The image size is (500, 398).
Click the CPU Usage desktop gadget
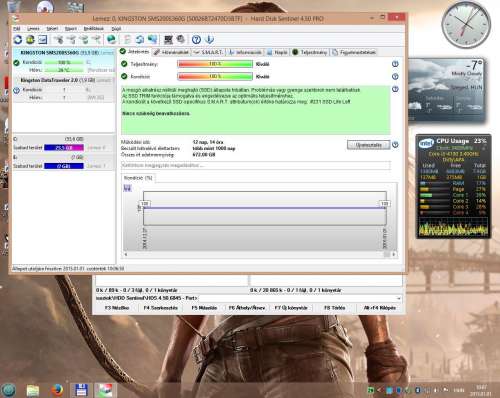(453, 186)
